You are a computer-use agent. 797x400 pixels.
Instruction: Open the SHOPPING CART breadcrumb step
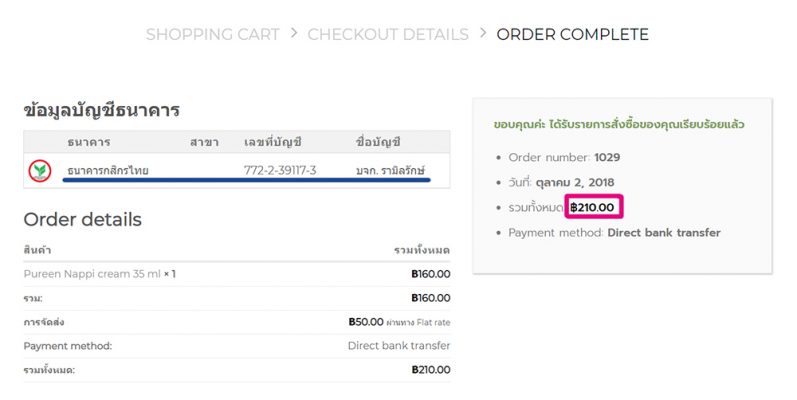click(213, 34)
